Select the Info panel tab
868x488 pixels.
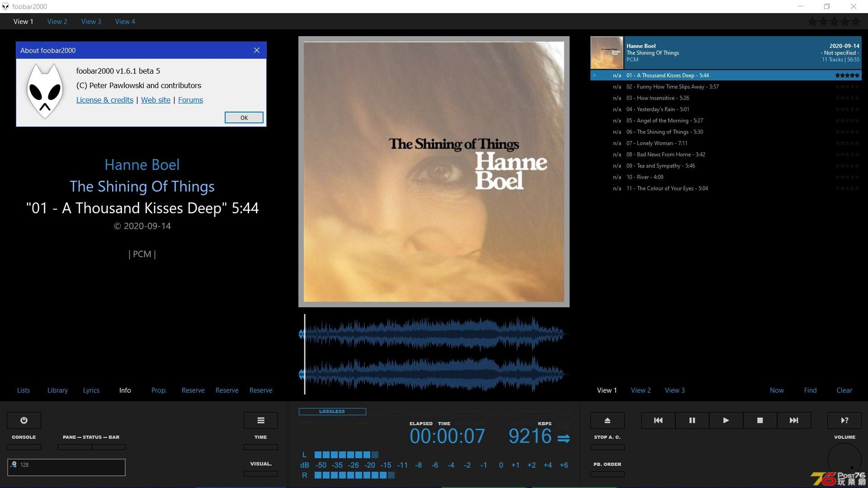tap(125, 390)
